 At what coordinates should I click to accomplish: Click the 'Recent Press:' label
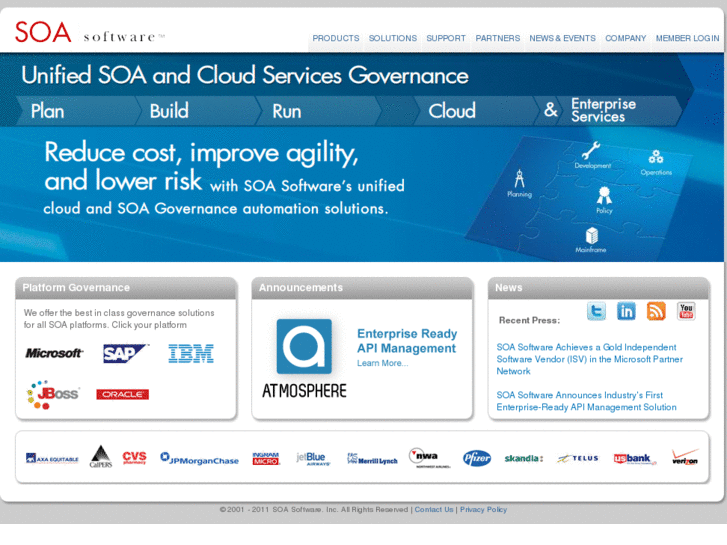pyautogui.click(x=529, y=321)
